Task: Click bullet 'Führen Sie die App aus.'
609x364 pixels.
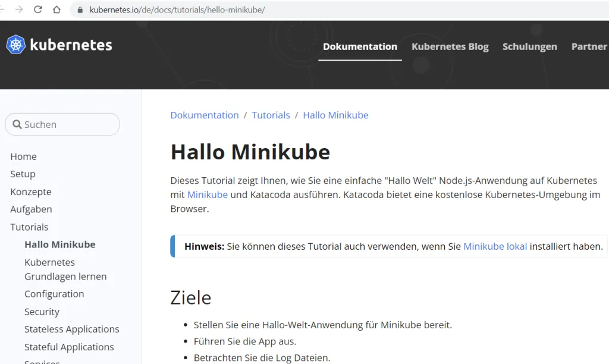Action: tap(245, 341)
